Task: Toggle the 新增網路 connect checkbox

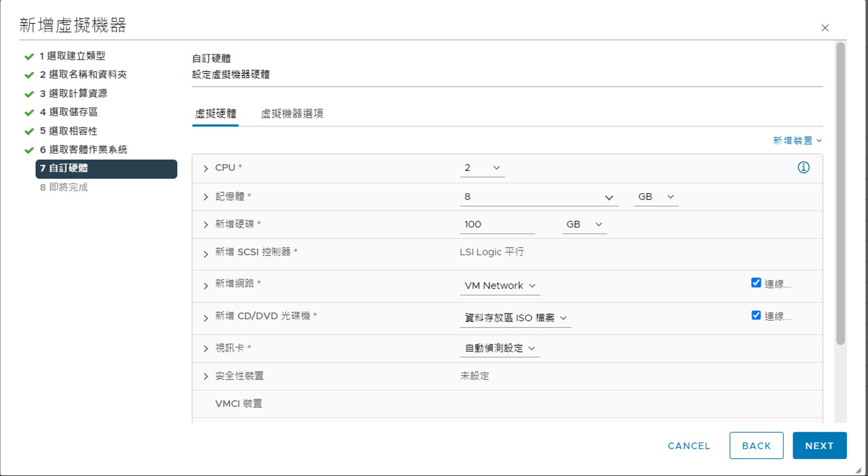Action: 756,283
